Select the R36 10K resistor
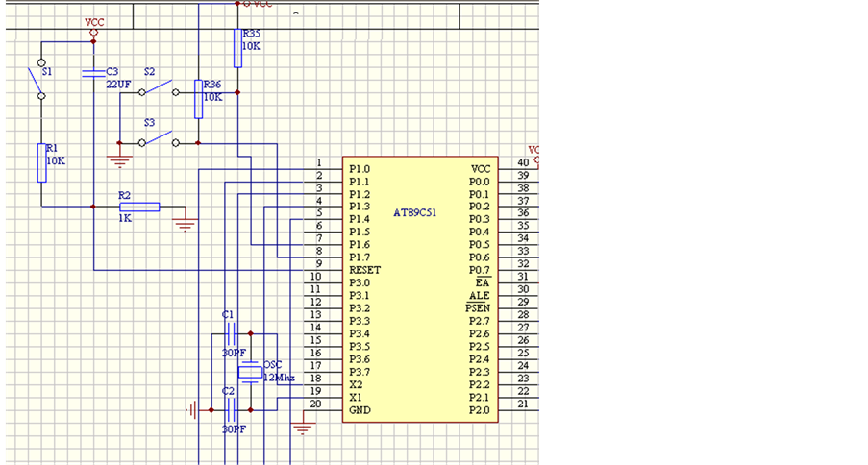This screenshot has width=868, height=465. (x=199, y=98)
